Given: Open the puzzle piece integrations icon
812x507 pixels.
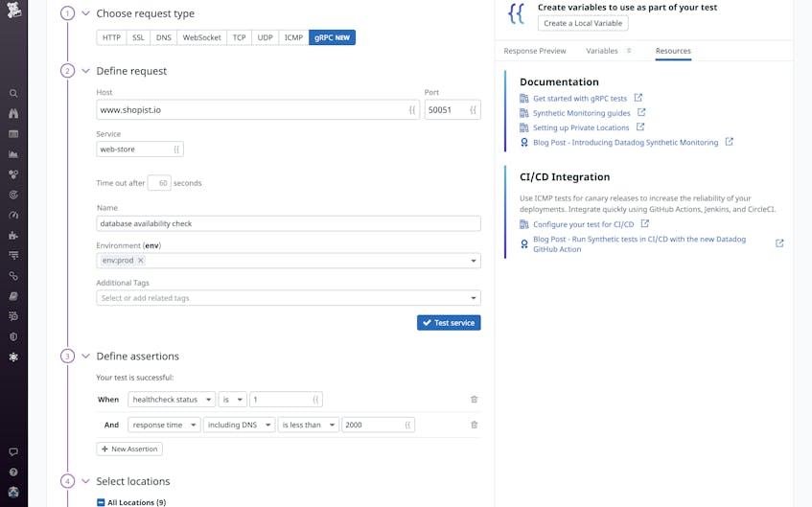Looking at the screenshot, I should [13, 235].
